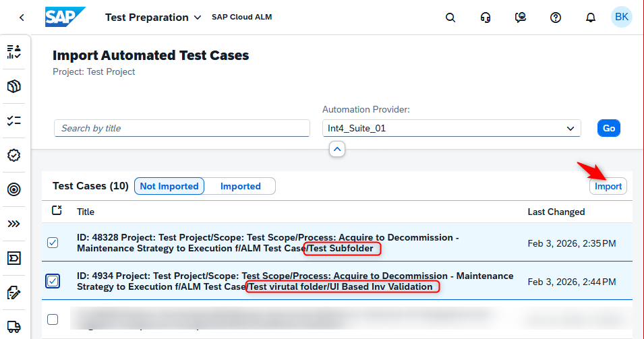
Task: Switch to the Imported tab
Action: [240, 186]
